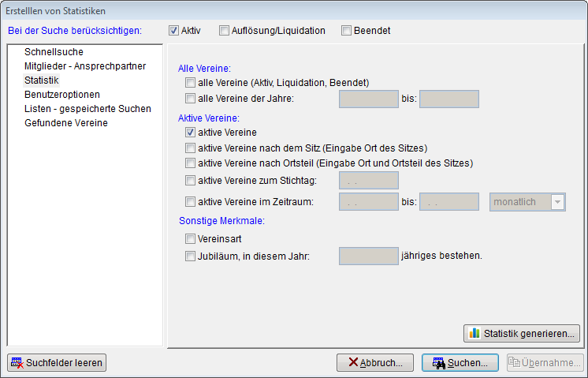Click the binoculars icon on Suchen button
588x378 pixels.
[x=437, y=363]
